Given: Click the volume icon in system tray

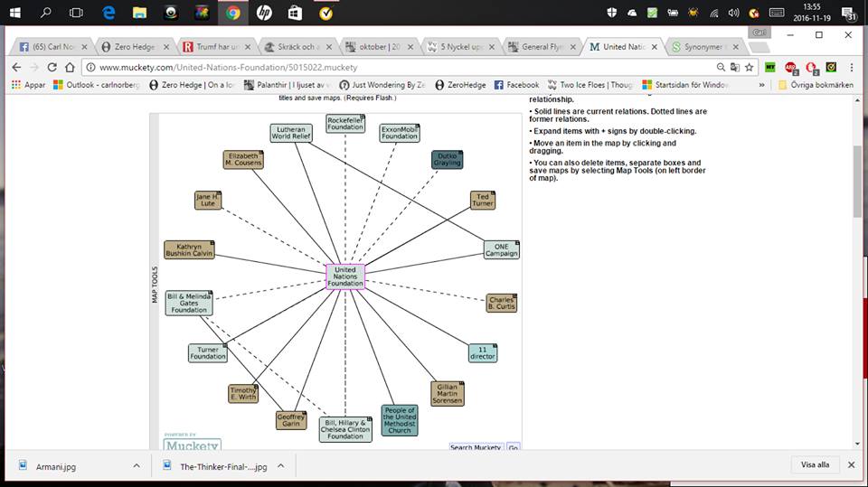Looking at the screenshot, I should tap(733, 13).
